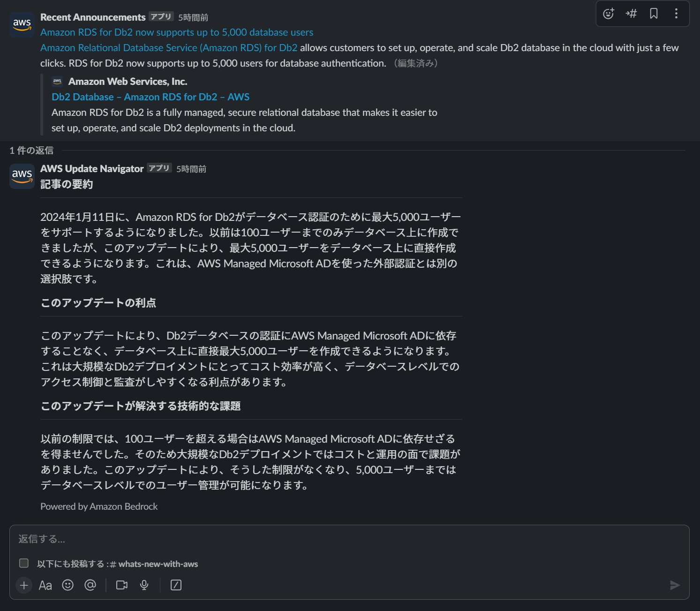The width and height of the screenshot is (700, 611).
Task: Open more message actions
Action: (676, 14)
